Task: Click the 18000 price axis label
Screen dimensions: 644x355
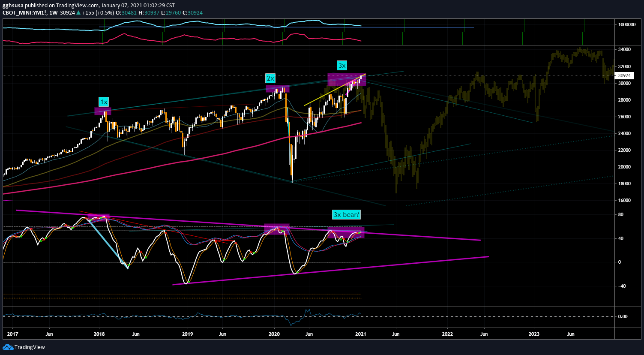Action: (x=624, y=184)
